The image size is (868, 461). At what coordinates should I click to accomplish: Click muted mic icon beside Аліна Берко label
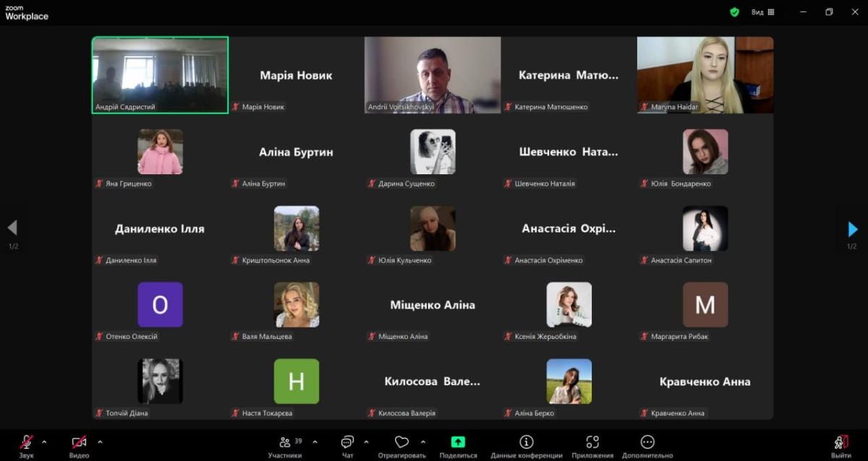pos(508,413)
